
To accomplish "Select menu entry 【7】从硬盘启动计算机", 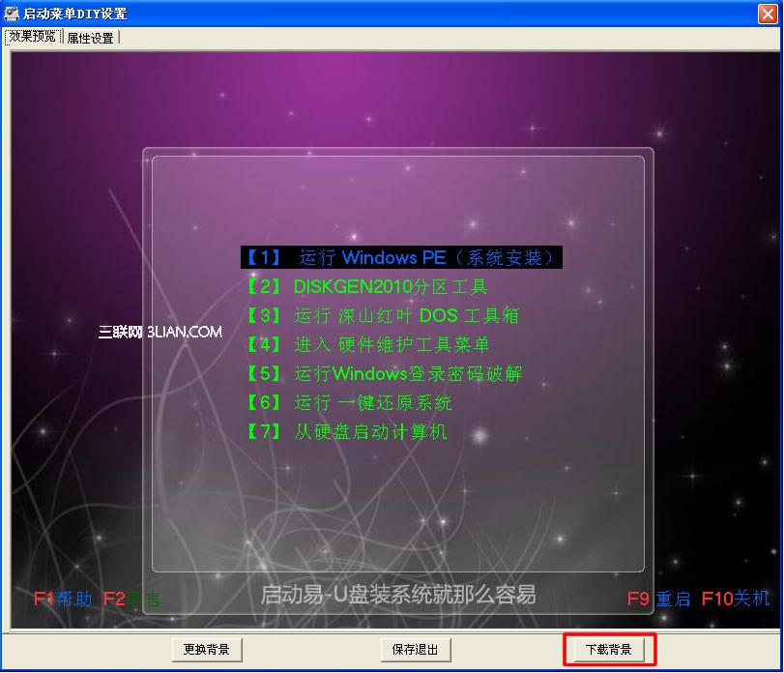I will [347, 431].
